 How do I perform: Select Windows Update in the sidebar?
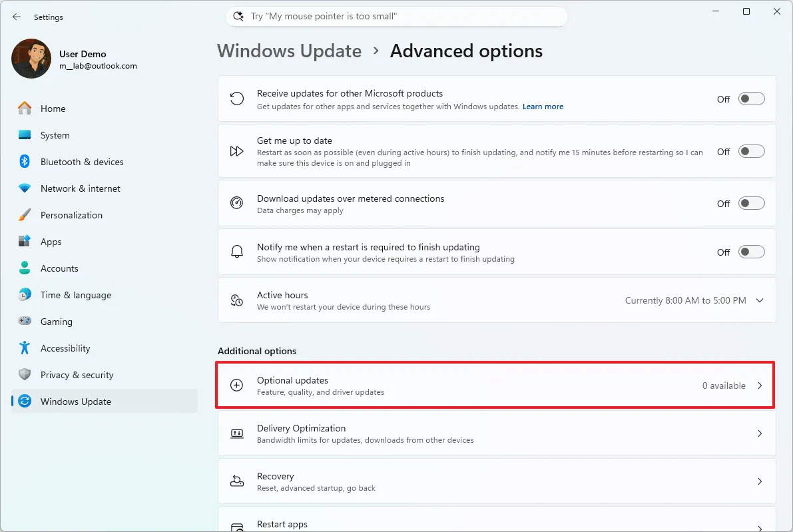(75, 401)
